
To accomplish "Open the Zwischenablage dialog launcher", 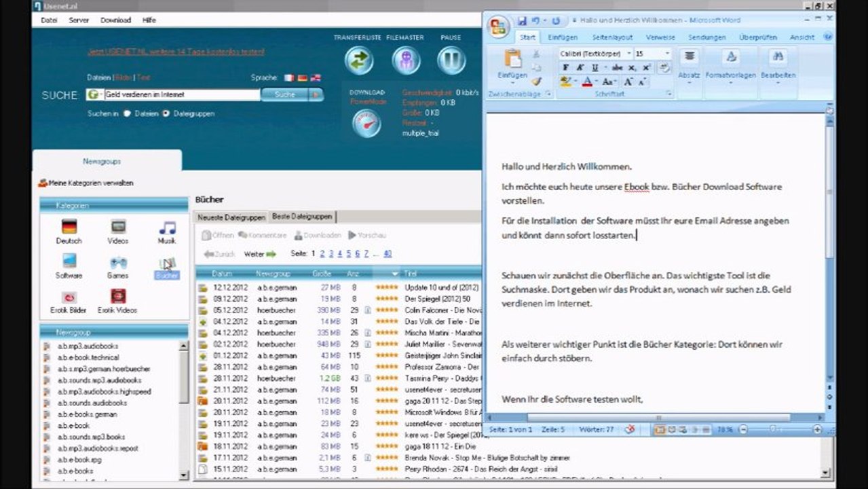I will (548, 94).
